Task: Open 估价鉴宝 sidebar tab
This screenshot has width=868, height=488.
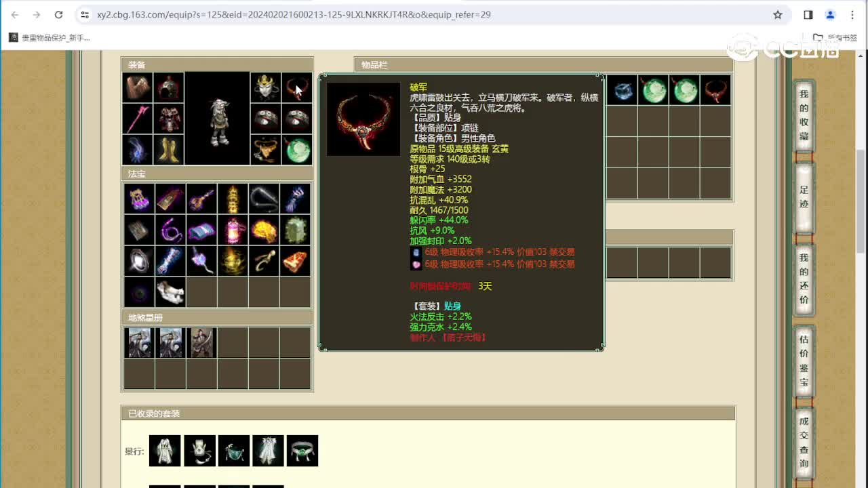Action: (804, 361)
